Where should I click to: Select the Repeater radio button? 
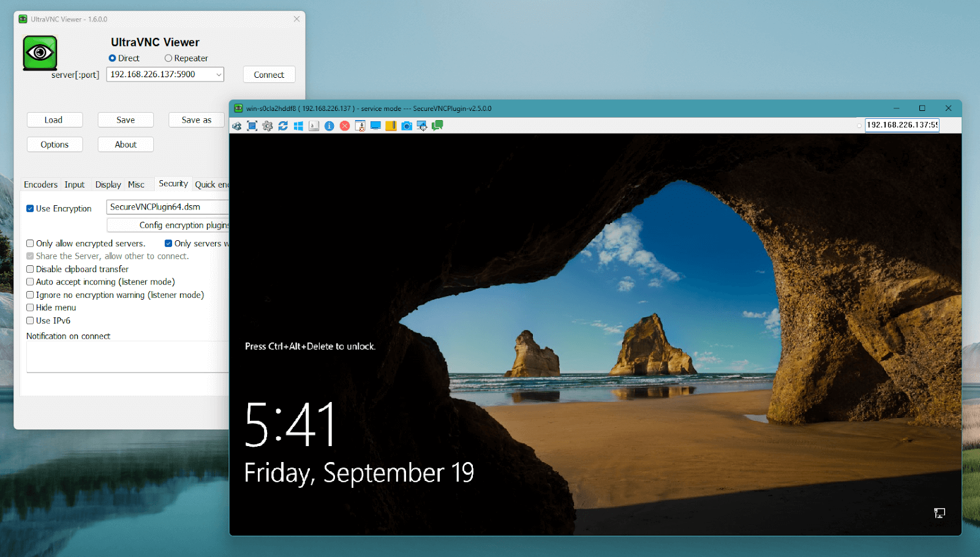coord(168,58)
